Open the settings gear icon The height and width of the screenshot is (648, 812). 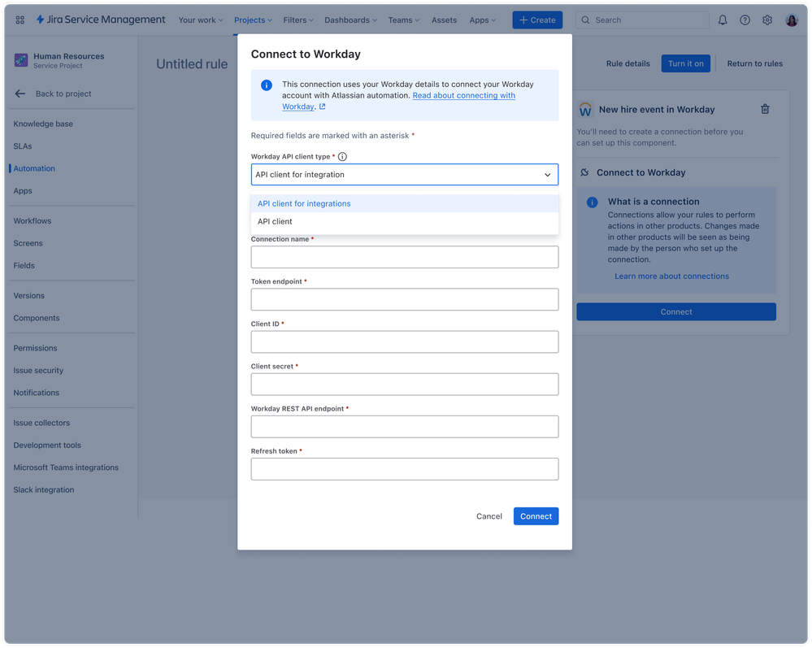click(x=767, y=20)
